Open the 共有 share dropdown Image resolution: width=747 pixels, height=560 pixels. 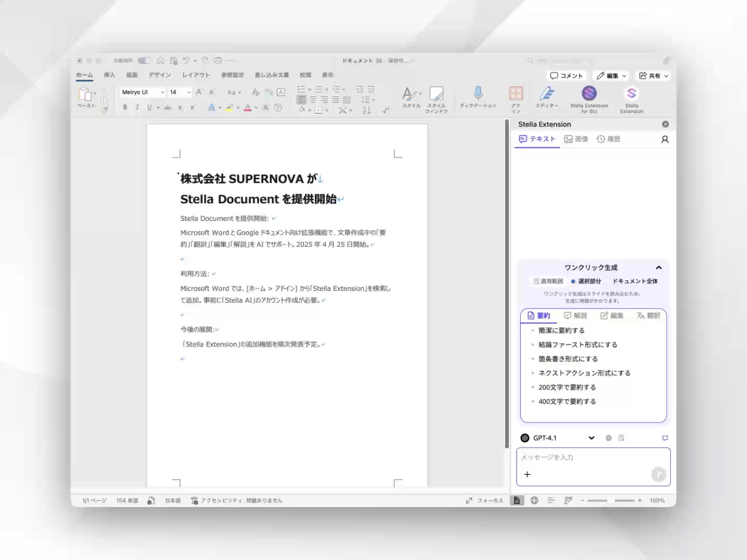click(x=653, y=76)
